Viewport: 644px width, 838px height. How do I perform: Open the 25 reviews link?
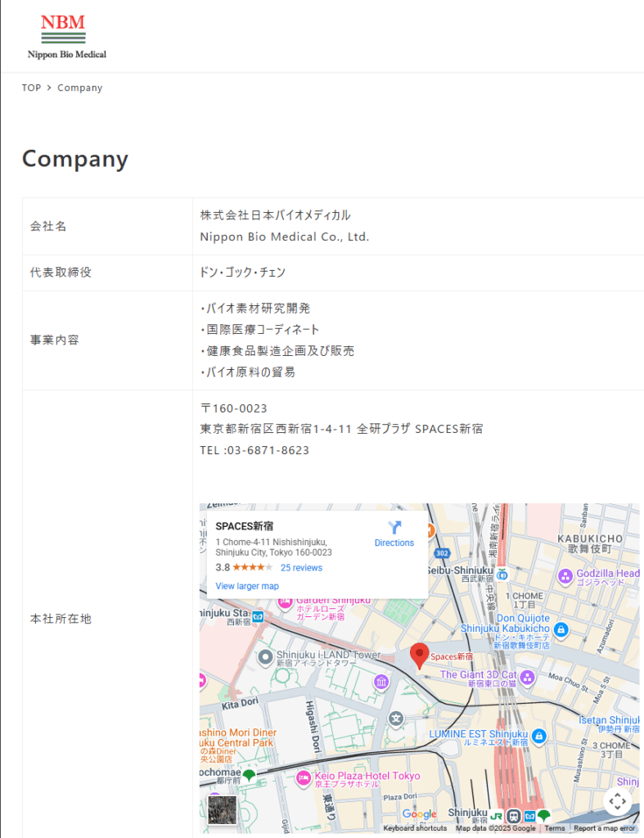coord(301,568)
